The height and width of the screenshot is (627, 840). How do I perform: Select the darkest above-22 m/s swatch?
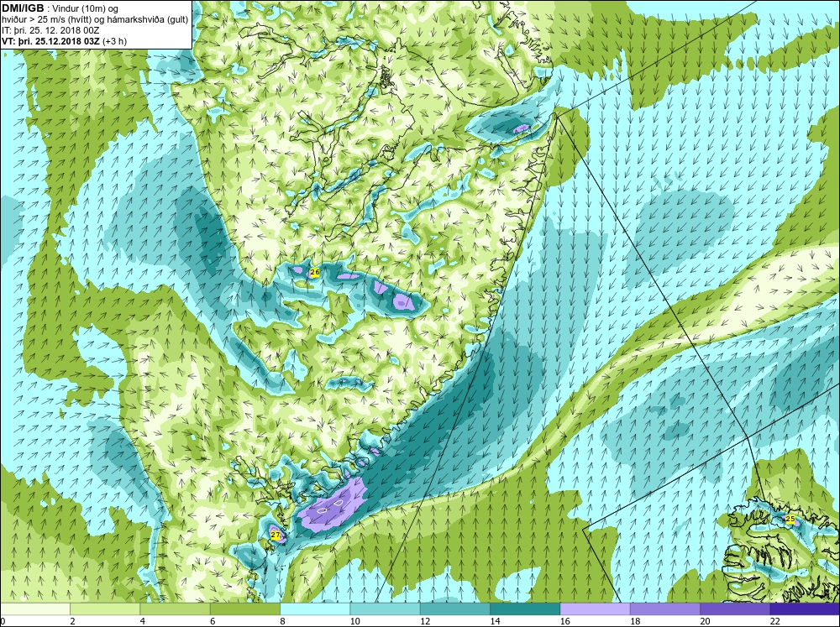[x=805, y=609]
